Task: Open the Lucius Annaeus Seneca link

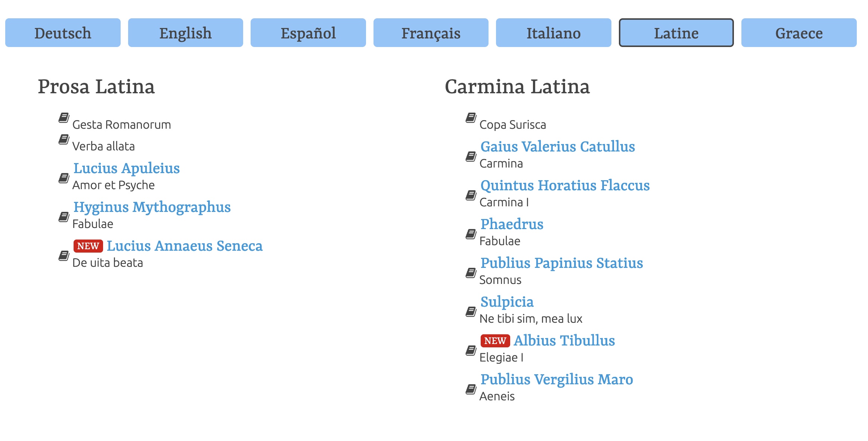Action: [185, 246]
